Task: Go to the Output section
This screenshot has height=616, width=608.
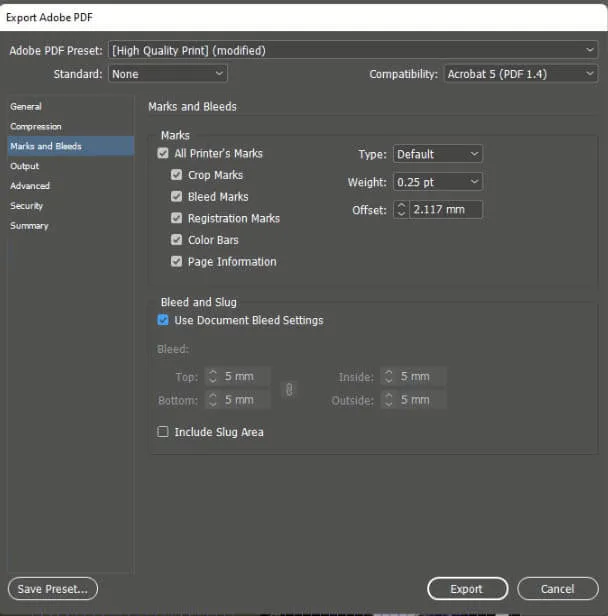Action: pyautogui.click(x=25, y=166)
